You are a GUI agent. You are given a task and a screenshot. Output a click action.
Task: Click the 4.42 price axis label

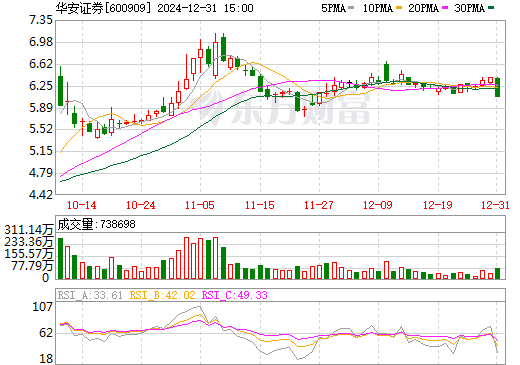click(x=41, y=195)
